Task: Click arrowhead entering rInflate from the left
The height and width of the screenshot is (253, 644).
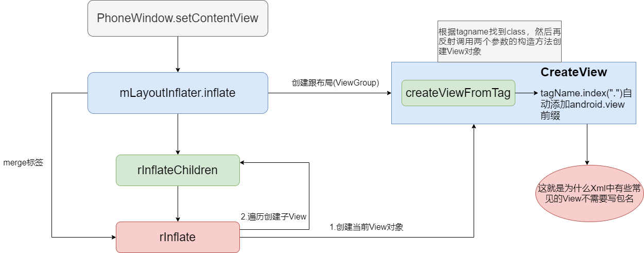Action: point(113,237)
